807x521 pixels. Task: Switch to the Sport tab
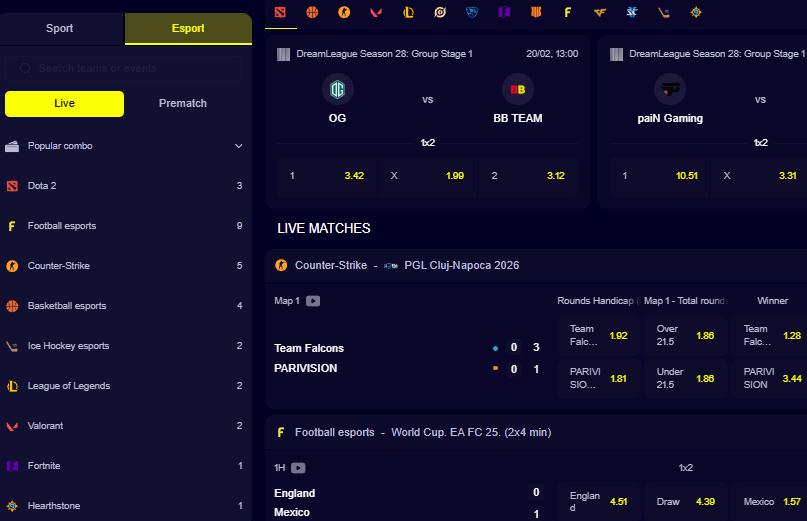pyautogui.click(x=60, y=29)
